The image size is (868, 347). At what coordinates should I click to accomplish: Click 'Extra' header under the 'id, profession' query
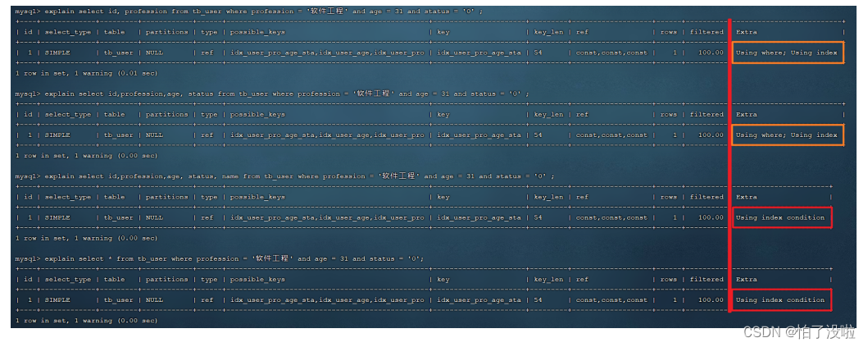[x=746, y=32]
